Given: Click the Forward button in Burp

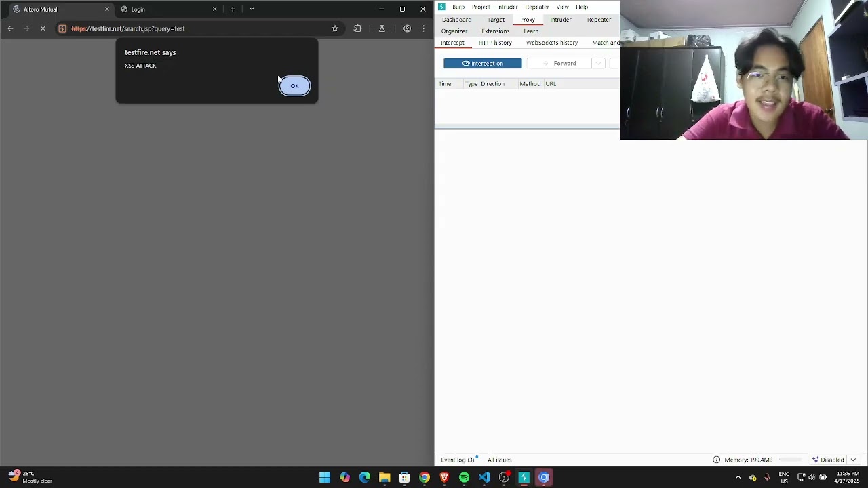Looking at the screenshot, I should (559, 63).
